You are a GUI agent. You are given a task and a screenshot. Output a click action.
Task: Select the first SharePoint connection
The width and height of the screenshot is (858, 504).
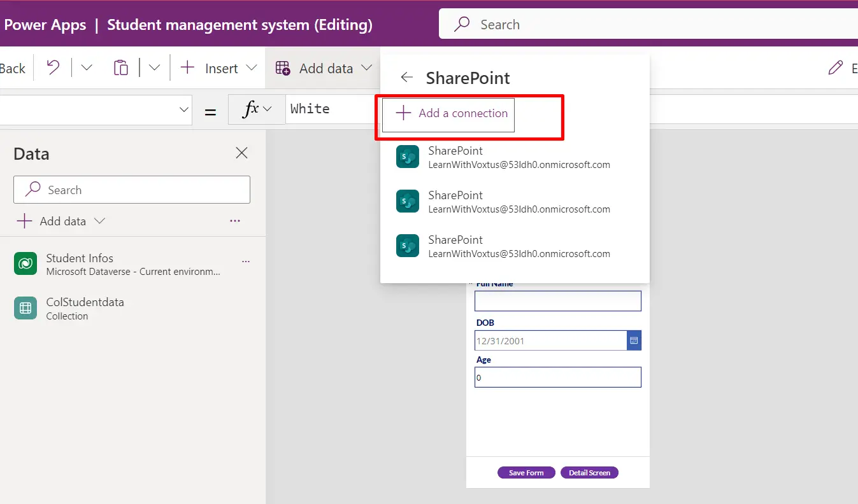515,157
